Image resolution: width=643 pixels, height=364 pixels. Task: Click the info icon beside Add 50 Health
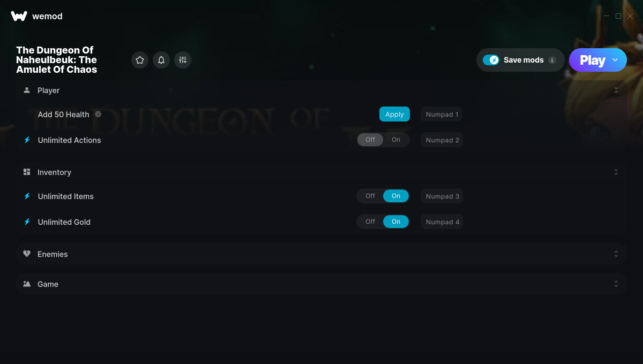98,114
